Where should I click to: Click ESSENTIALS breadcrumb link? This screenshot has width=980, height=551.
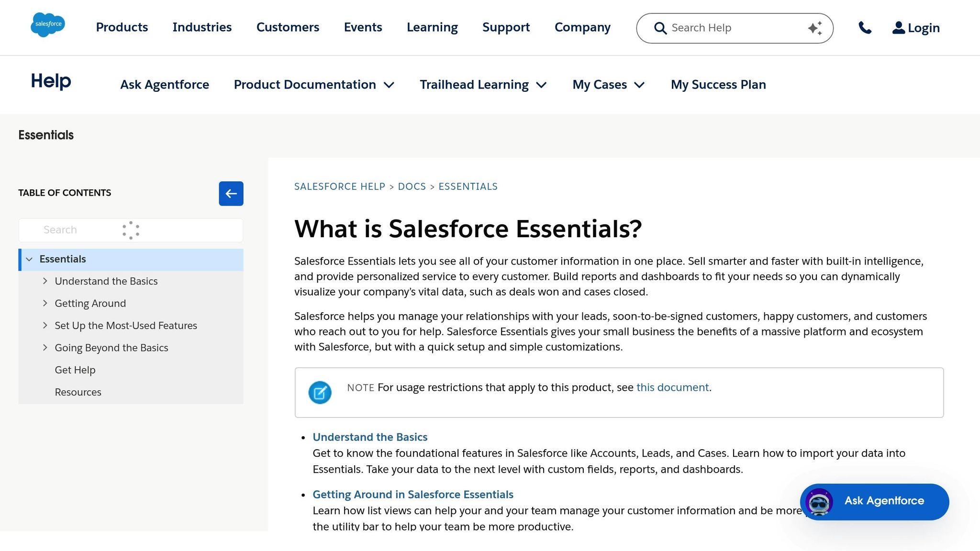468,187
